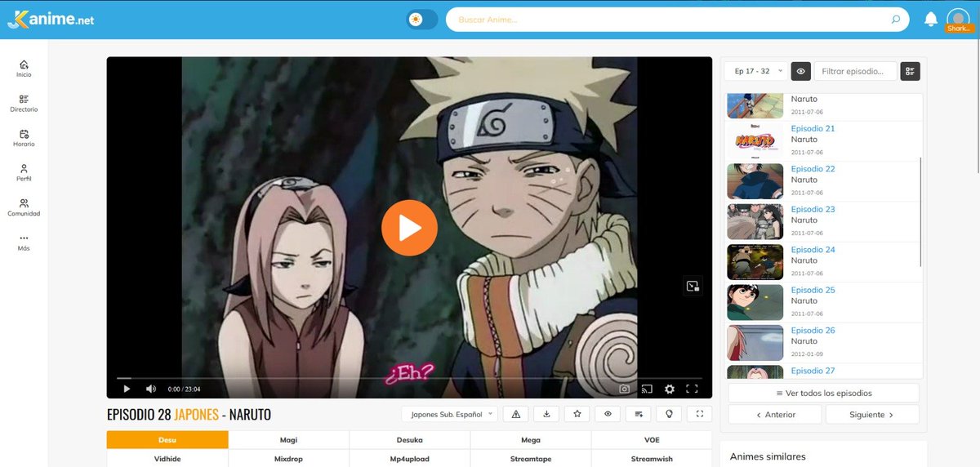Click the Filtrar episodio input field
This screenshot has height=467, width=980.
pyautogui.click(x=855, y=71)
